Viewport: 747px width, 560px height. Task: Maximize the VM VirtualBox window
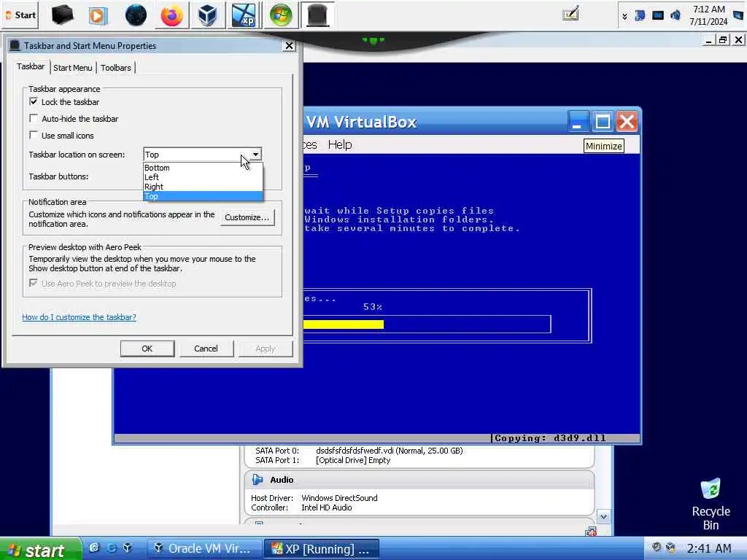point(603,122)
